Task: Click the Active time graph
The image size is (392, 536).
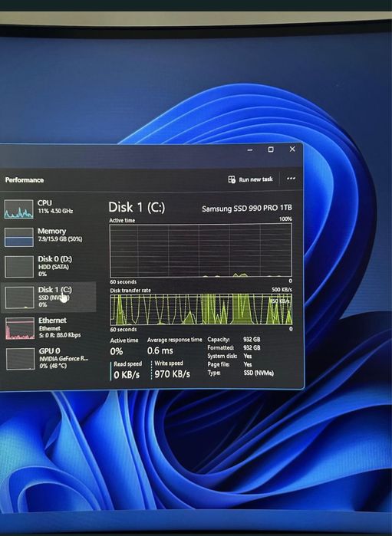Action: (201, 251)
